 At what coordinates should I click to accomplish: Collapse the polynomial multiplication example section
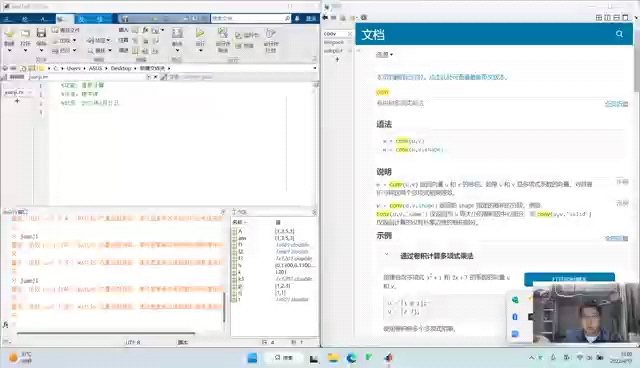tap(386, 254)
